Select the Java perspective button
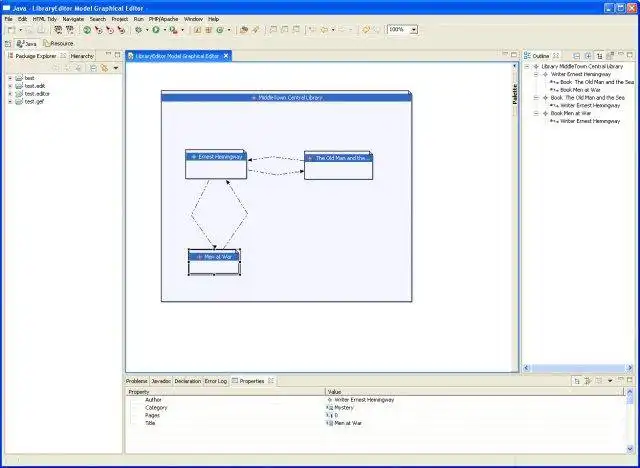Viewport: 640px width, 468px height. pyautogui.click(x=27, y=44)
